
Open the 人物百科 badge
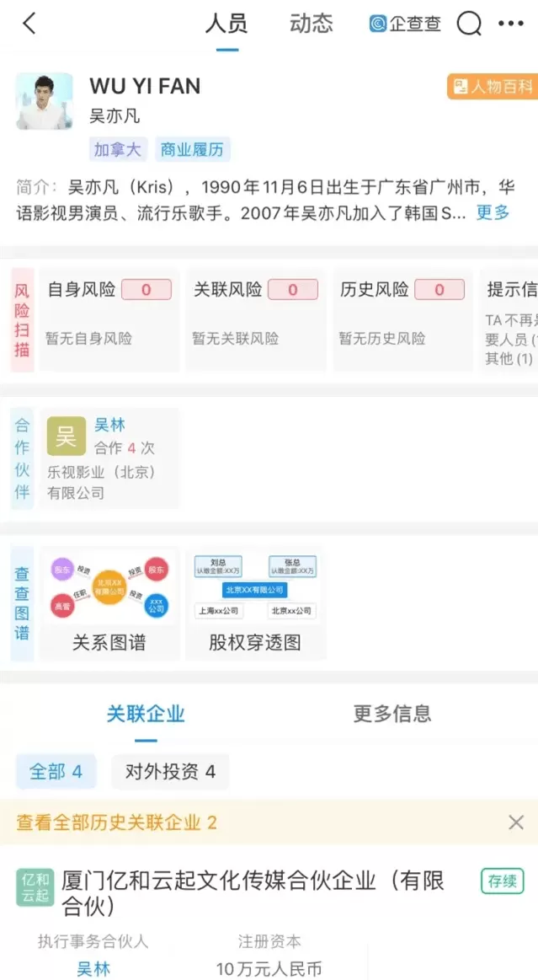(x=493, y=86)
